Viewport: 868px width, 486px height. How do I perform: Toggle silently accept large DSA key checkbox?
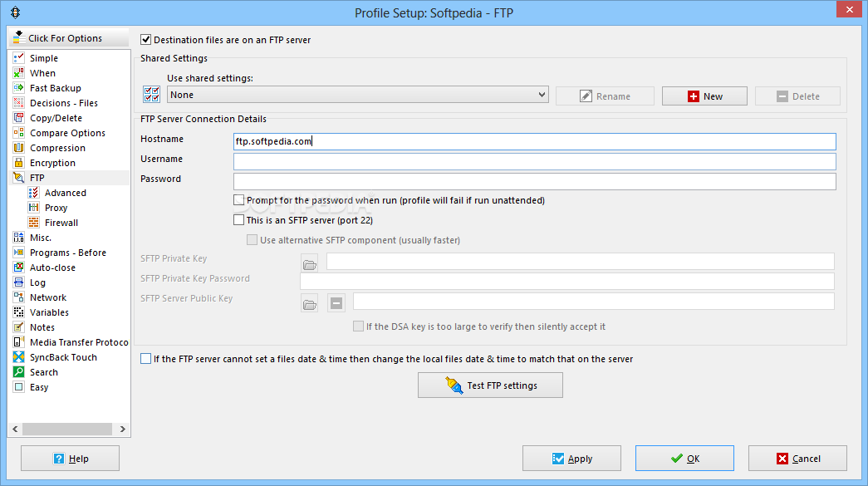coord(358,326)
